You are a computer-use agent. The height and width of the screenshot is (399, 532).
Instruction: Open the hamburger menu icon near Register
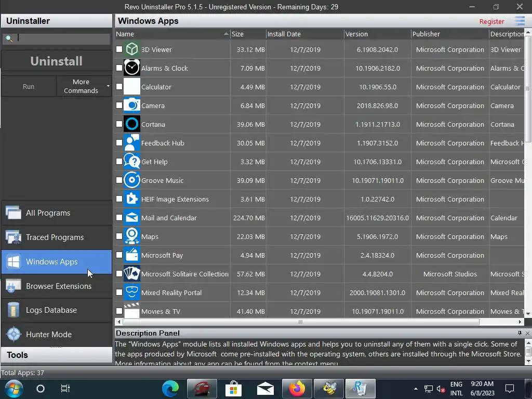pyautogui.click(x=520, y=21)
